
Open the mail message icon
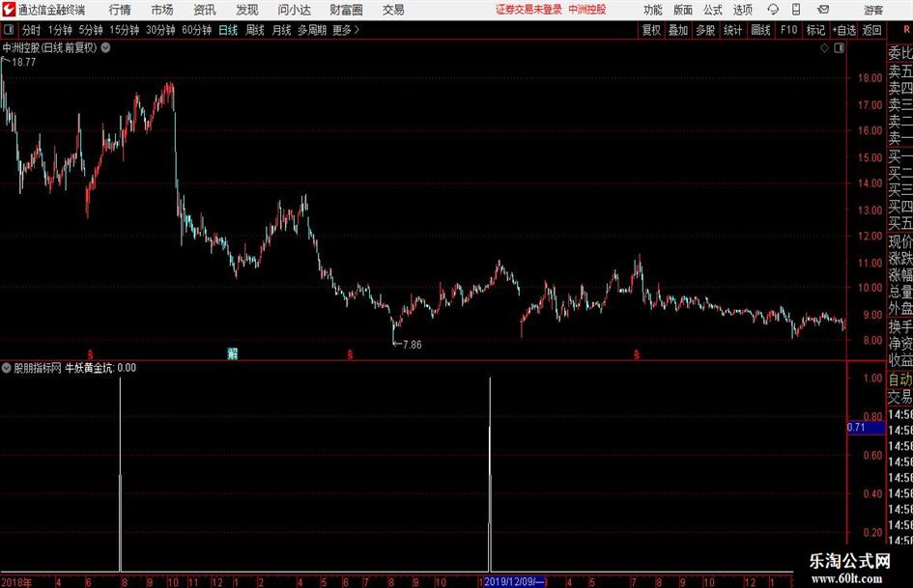823,10
